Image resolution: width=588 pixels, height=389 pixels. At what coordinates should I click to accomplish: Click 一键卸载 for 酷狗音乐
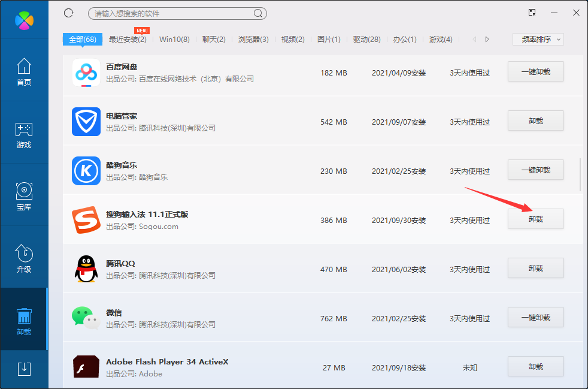[x=536, y=170]
